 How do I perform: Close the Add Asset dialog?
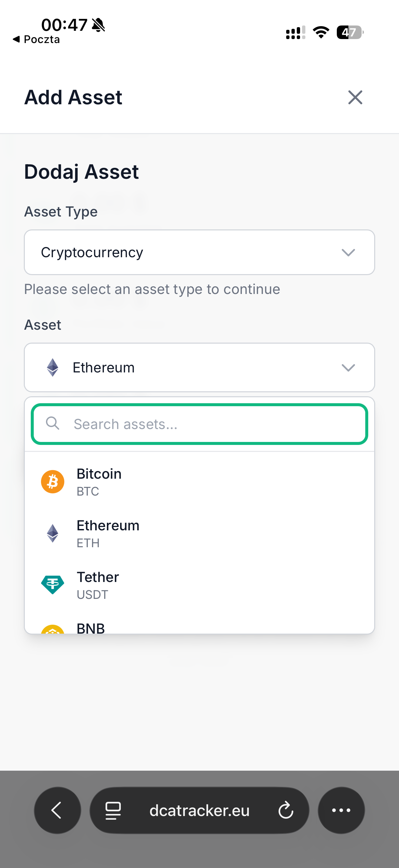(355, 97)
